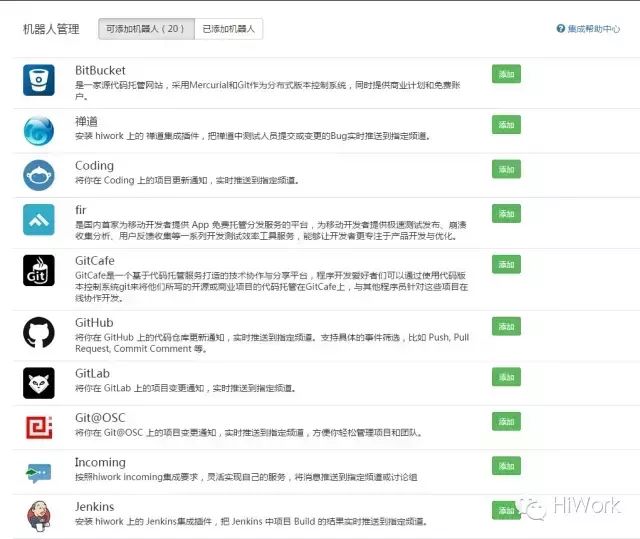
Task: Click the GitLab title text
Action: (92, 373)
